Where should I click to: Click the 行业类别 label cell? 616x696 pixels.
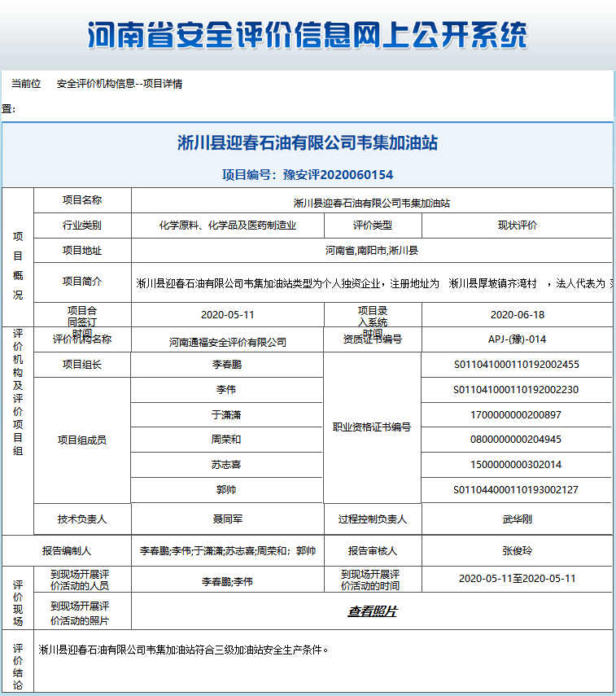click(x=82, y=225)
